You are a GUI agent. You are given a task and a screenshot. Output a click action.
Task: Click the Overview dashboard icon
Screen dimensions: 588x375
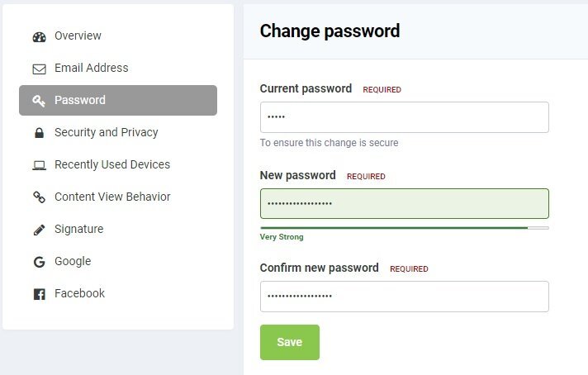(39, 36)
